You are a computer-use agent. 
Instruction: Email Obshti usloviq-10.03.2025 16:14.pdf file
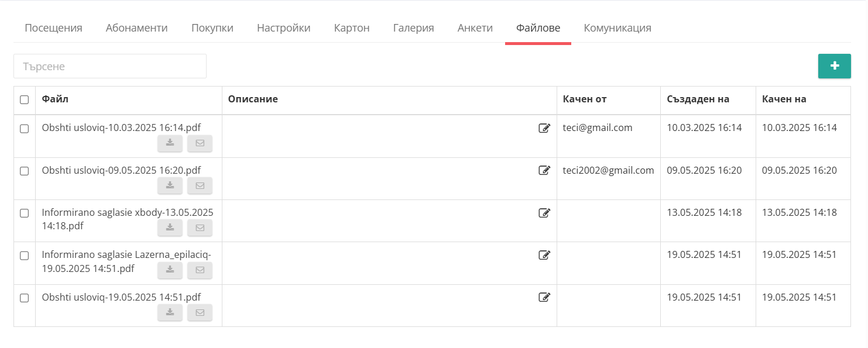200,143
